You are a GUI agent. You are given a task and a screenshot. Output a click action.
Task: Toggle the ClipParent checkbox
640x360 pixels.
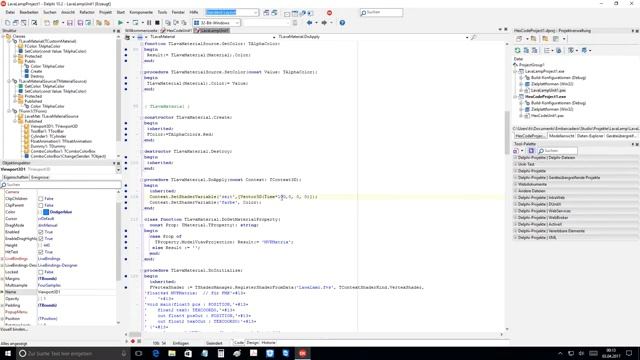pos(40,205)
